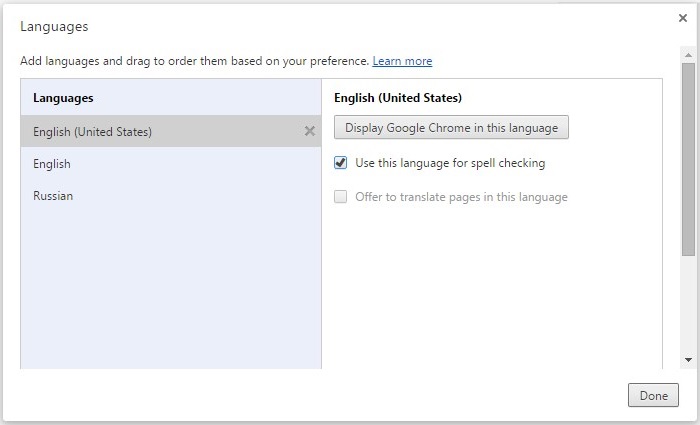This screenshot has width=700, height=425.
Task: Close the Languages dialog with the X
Action: (683, 18)
